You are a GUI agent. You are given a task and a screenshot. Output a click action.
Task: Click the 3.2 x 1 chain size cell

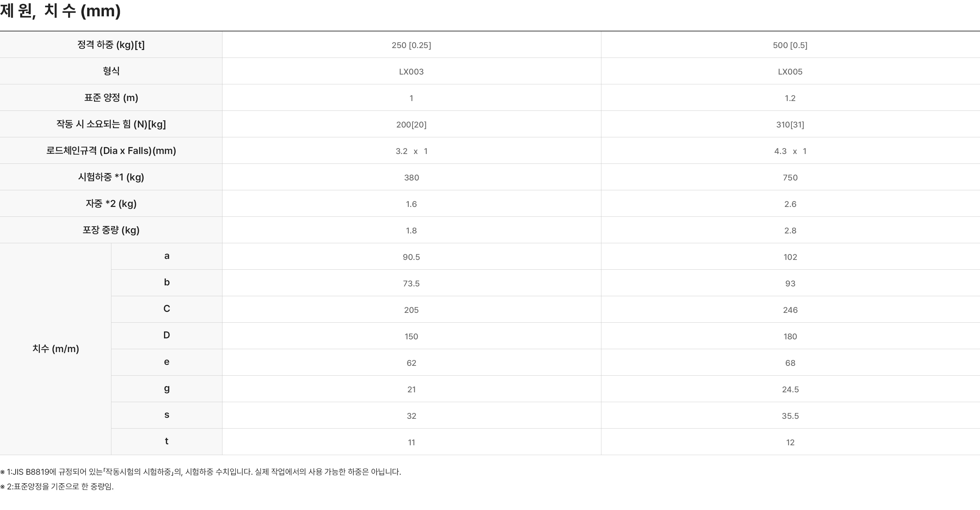[x=411, y=151]
